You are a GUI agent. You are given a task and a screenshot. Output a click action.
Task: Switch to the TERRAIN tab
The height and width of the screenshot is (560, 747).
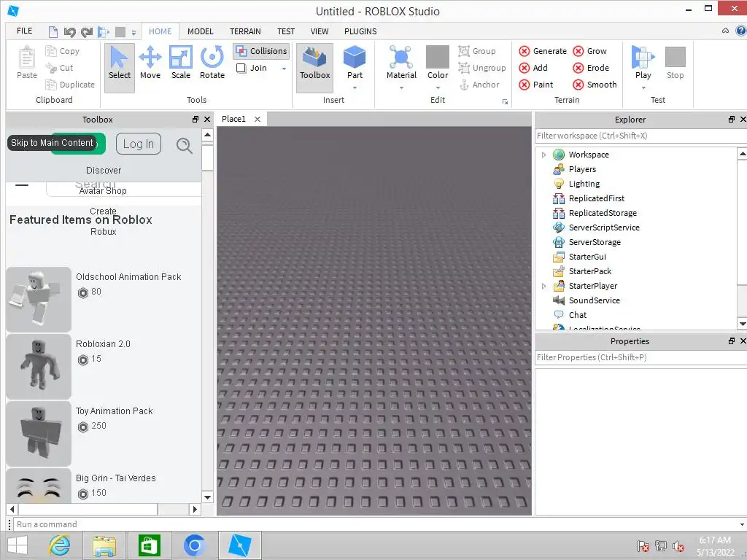pyautogui.click(x=245, y=31)
